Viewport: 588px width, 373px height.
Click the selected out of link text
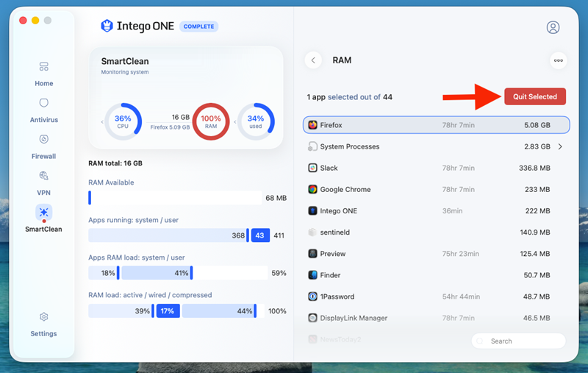[x=354, y=97]
